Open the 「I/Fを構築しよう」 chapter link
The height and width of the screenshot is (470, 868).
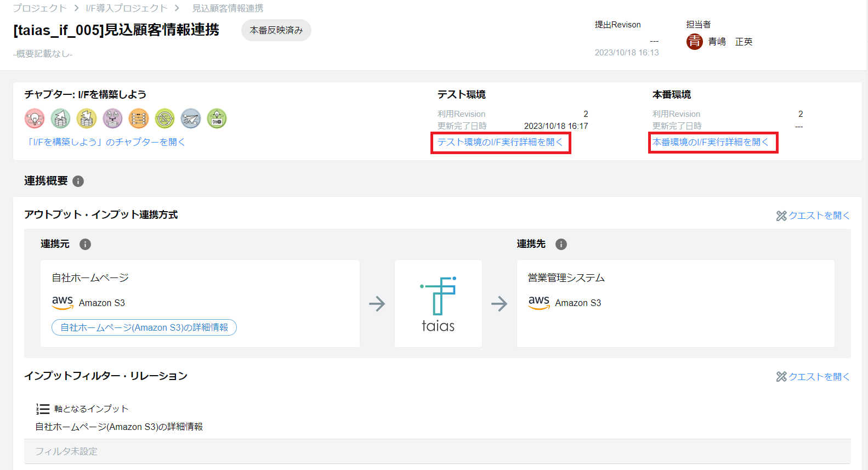[105, 142]
